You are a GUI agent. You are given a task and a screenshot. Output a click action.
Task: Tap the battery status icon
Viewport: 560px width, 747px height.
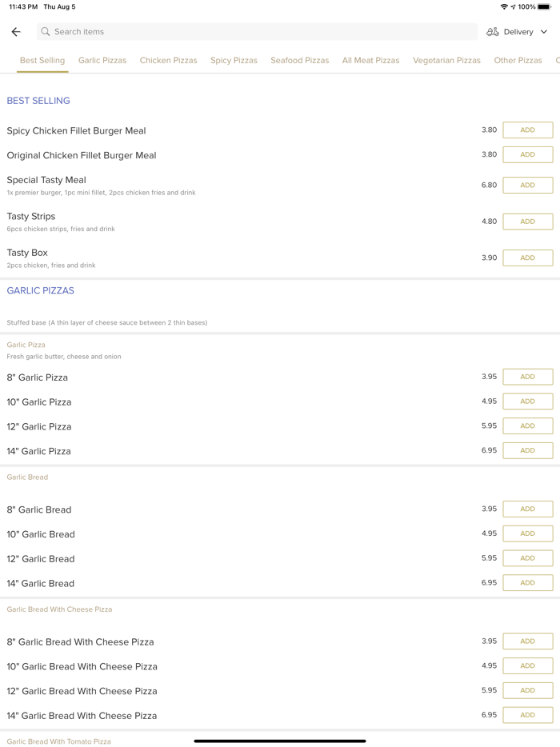click(544, 7)
